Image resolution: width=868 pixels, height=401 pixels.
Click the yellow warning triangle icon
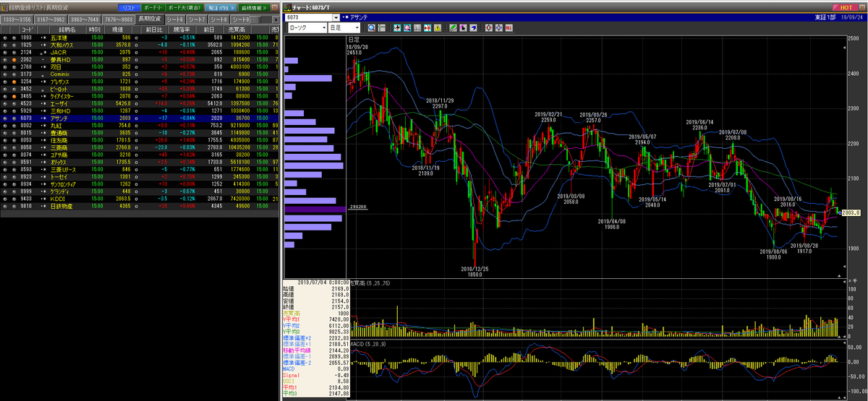438,27
